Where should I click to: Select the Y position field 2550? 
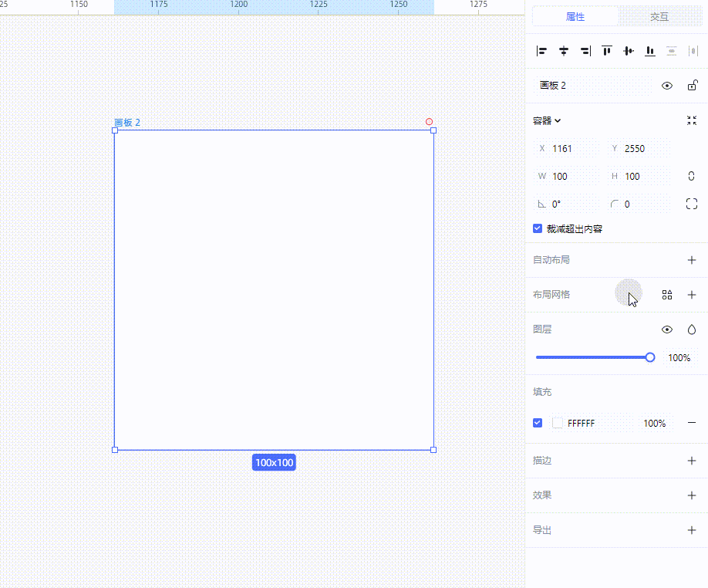coord(639,149)
